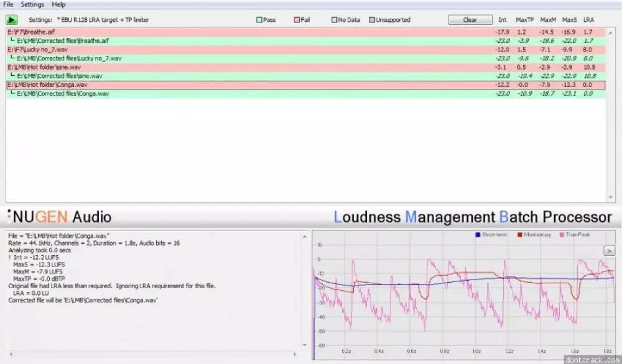Click the up arrow of file list scrollbar
This screenshot has height=364, width=622.
point(611,32)
